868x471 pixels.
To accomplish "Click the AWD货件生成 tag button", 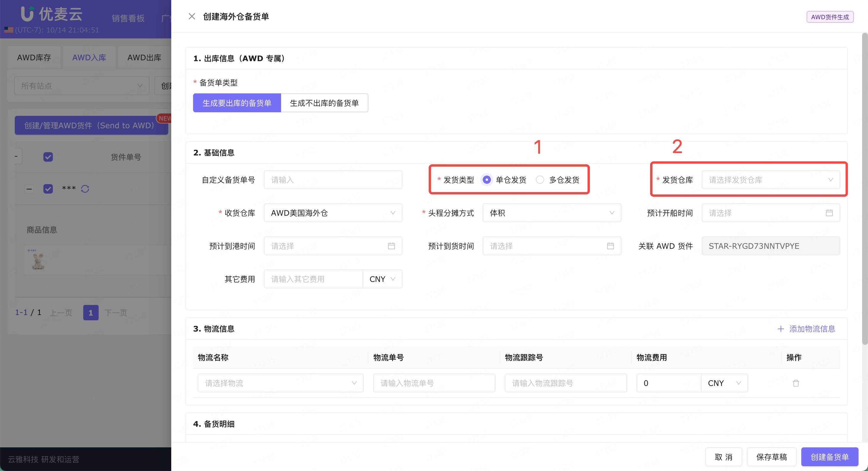I will coord(830,17).
